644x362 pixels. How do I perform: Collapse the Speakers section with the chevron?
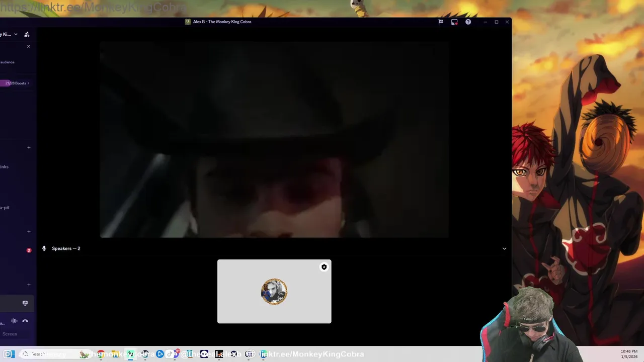504,248
